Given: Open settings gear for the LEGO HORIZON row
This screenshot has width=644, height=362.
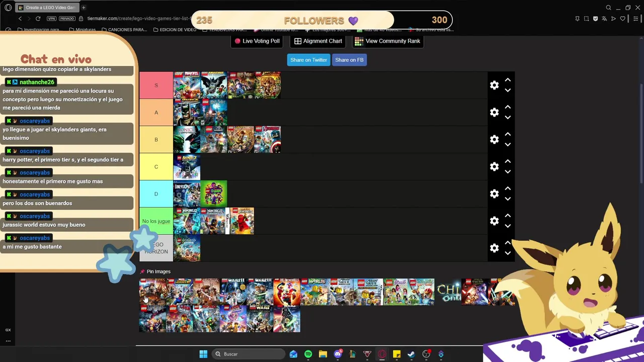Looking at the screenshot, I should [494, 248].
